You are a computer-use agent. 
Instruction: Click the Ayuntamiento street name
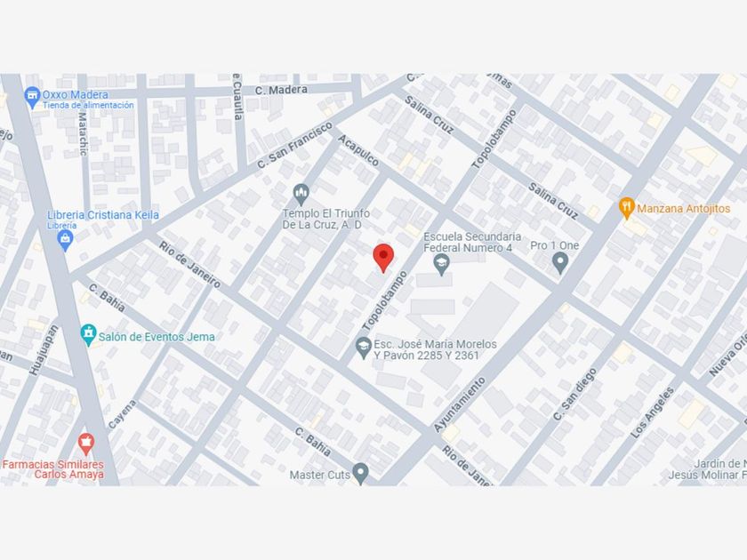click(x=459, y=404)
